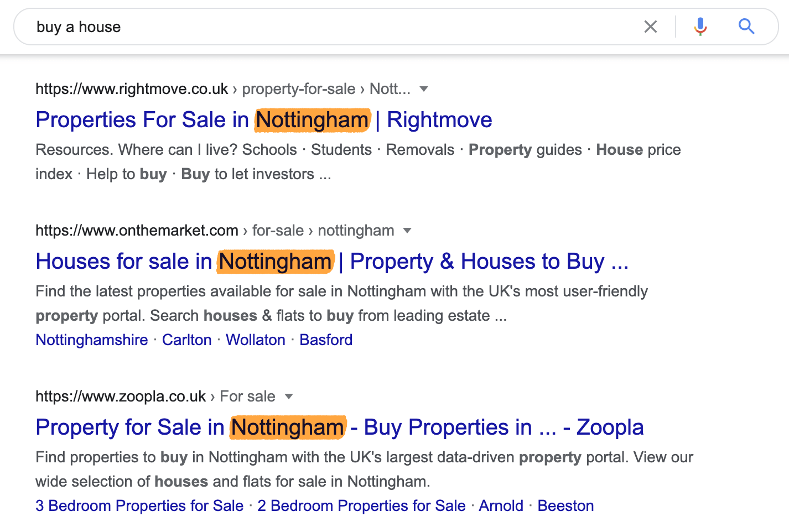Open Houses for sale in Nottingham OnTheMarket result
789x532 pixels.
(332, 262)
